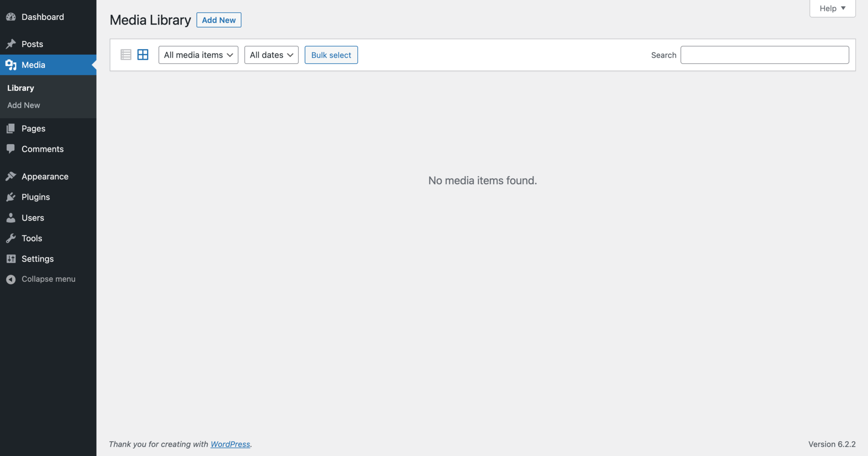Viewport: 868px width, 456px height.
Task: Click the Pages icon in sidebar
Action: [x=11, y=129]
